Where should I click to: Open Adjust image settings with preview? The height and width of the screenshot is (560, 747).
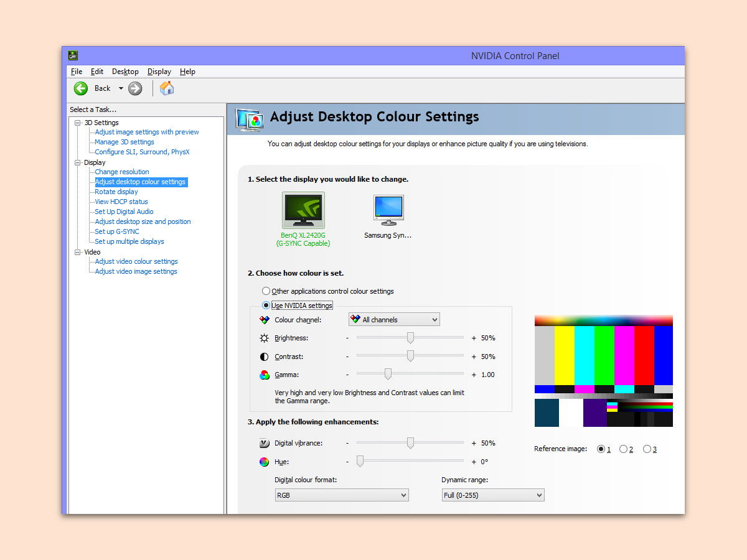[x=147, y=132]
